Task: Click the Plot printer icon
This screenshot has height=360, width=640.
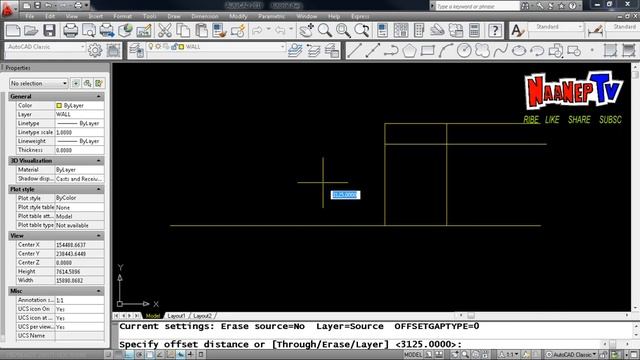Action: point(70,31)
